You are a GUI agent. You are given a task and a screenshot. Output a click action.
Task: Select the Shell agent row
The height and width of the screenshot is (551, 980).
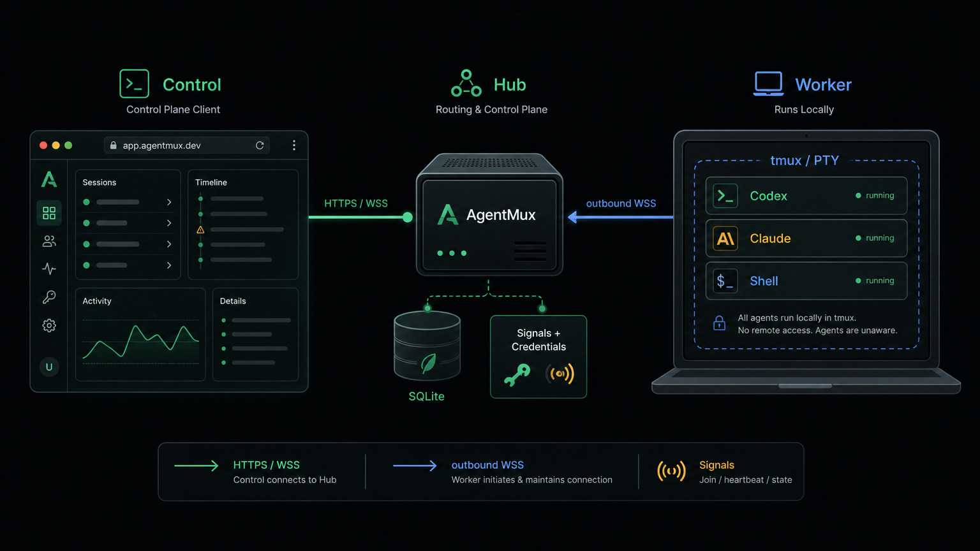click(806, 281)
